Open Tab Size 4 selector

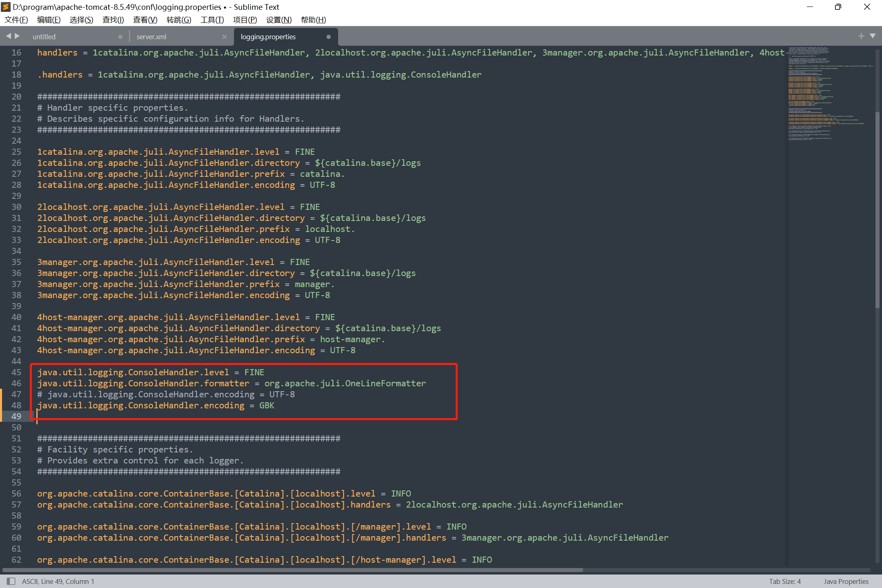pos(785,581)
